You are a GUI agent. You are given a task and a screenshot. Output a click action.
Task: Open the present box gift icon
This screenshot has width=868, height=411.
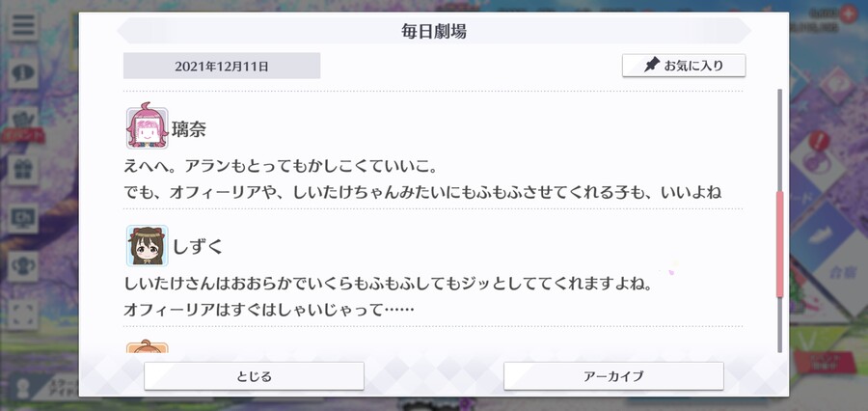tap(23, 170)
